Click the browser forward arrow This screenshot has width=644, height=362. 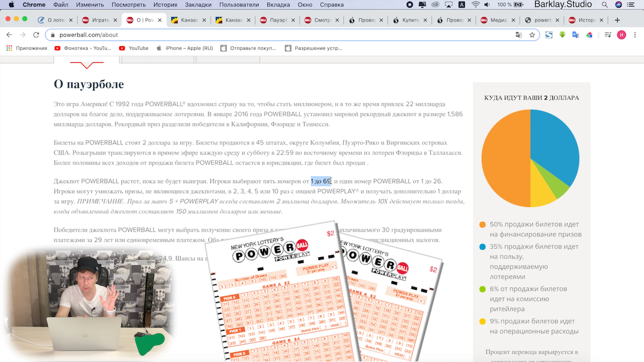pos(23,35)
